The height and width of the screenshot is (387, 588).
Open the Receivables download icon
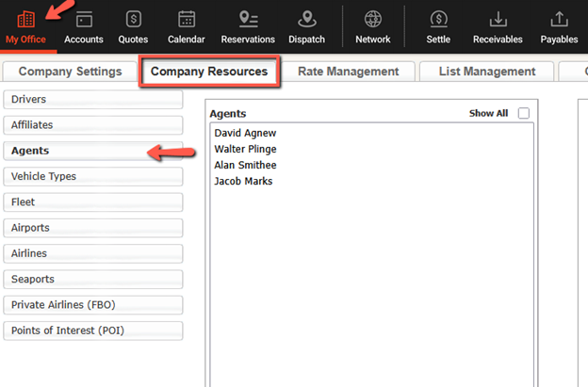pyautogui.click(x=498, y=19)
